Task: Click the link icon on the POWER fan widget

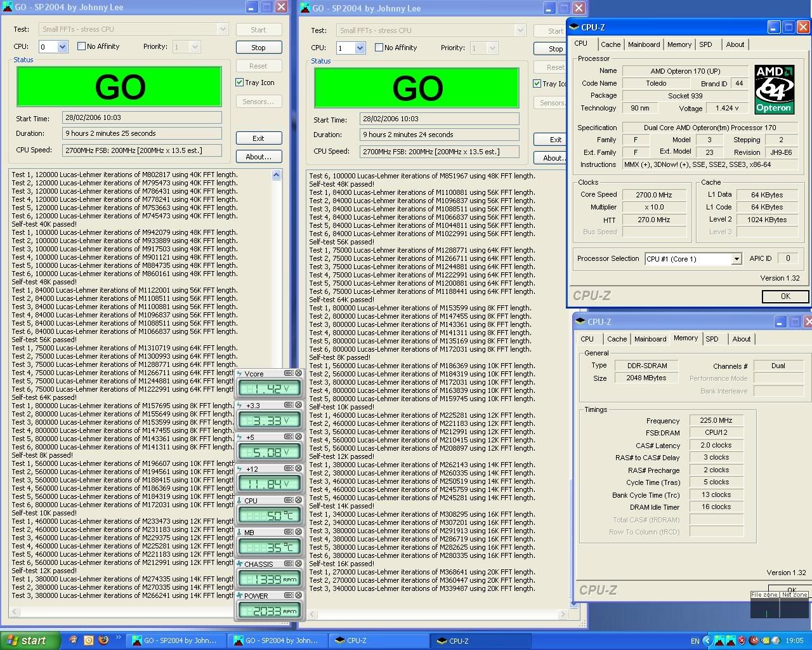Action: (289, 595)
